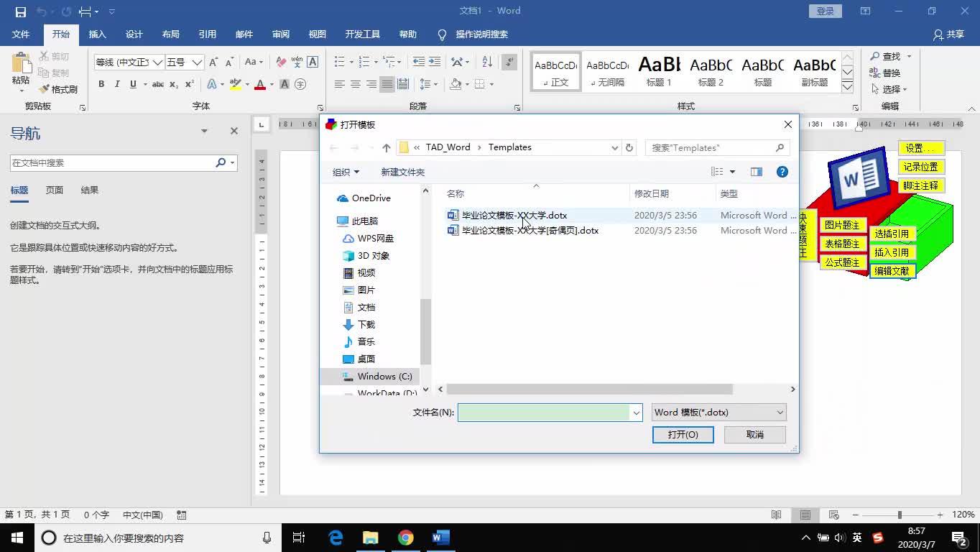The width and height of the screenshot is (980, 552).
Task: Open the font name dropdown
Action: 157,63
